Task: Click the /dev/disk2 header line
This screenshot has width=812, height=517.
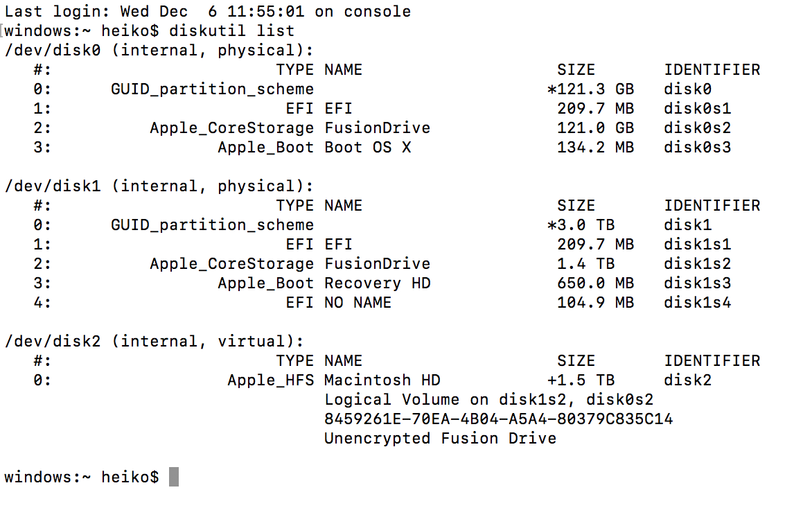Action: tap(155, 342)
